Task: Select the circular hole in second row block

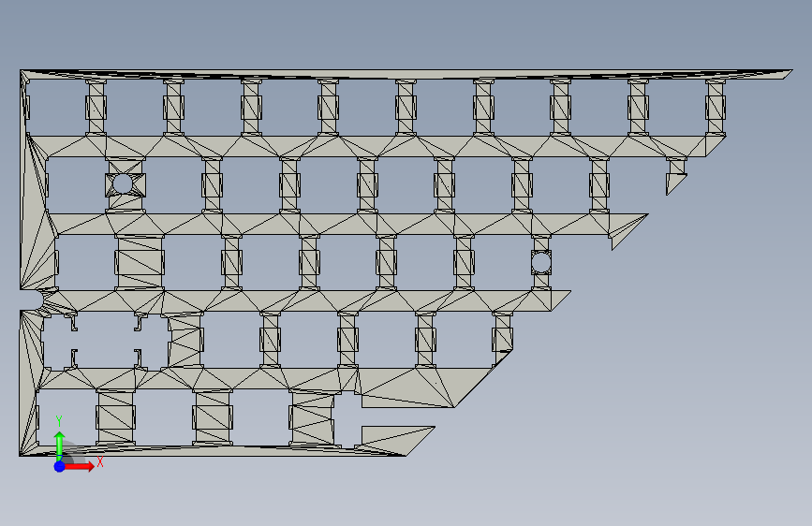Action: coord(123,183)
